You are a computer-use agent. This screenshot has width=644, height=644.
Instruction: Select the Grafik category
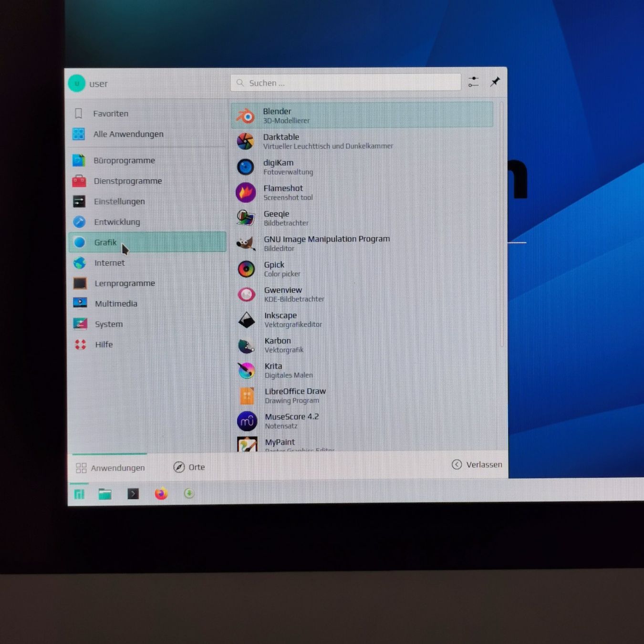(147, 242)
